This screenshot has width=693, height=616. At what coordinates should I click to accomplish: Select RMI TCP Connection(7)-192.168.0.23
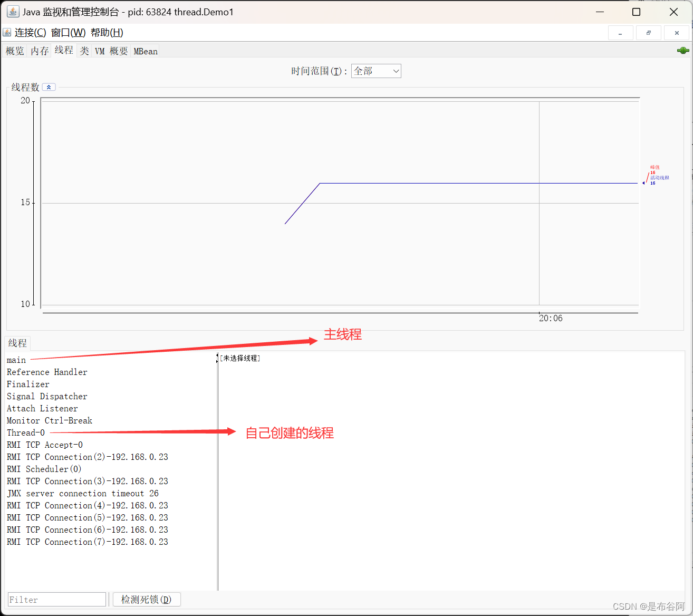click(x=88, y=542)
